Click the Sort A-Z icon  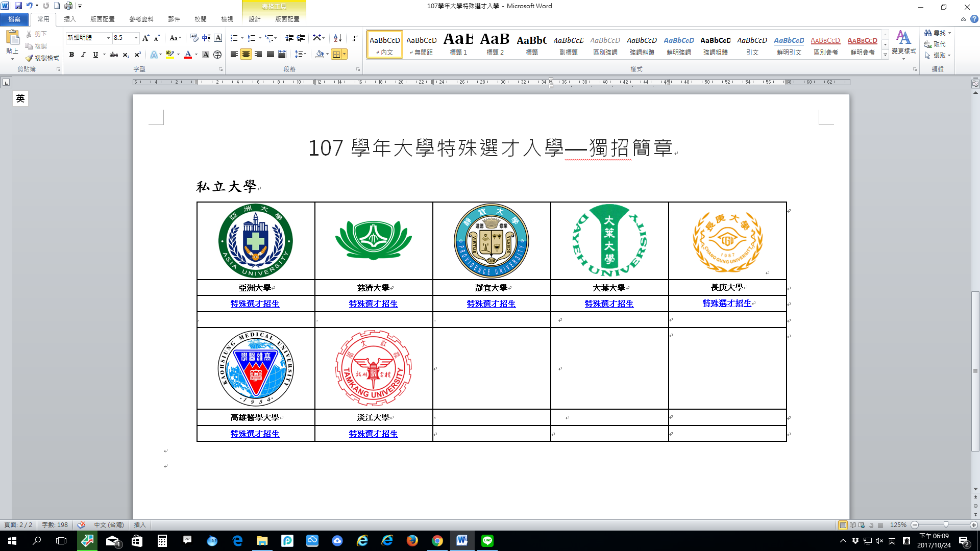point(337,38)
